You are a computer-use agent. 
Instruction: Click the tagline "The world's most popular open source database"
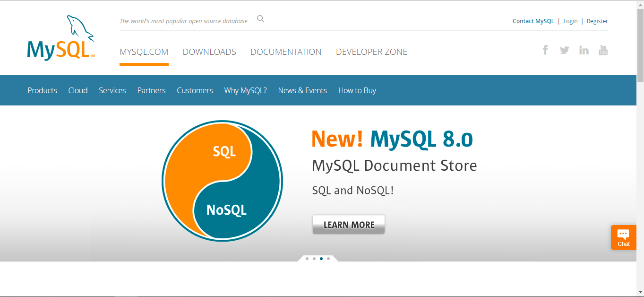tap(183, 21)
